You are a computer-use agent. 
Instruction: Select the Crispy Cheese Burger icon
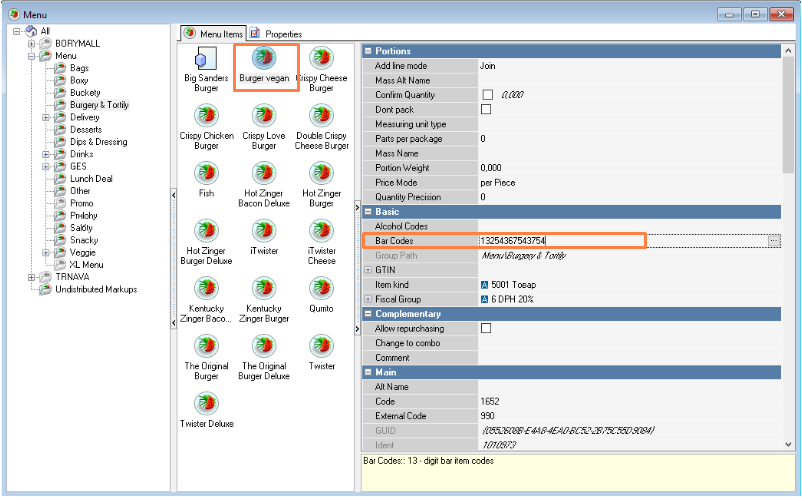tap(321, 58)
